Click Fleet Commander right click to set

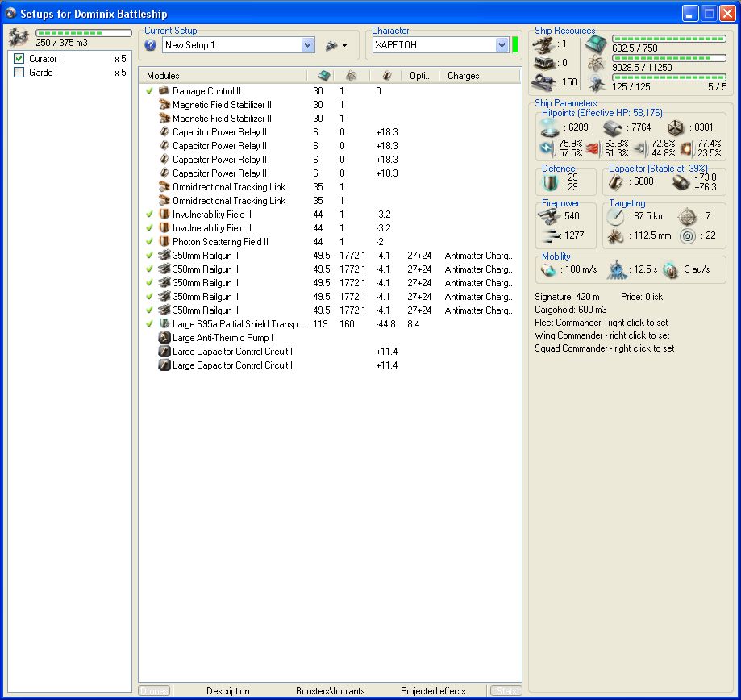(602, 323)
